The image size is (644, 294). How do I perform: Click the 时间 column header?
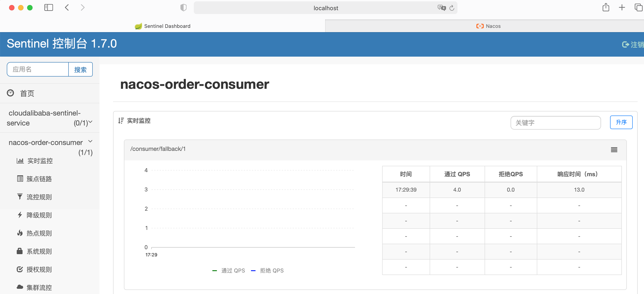tap(406, 174)
